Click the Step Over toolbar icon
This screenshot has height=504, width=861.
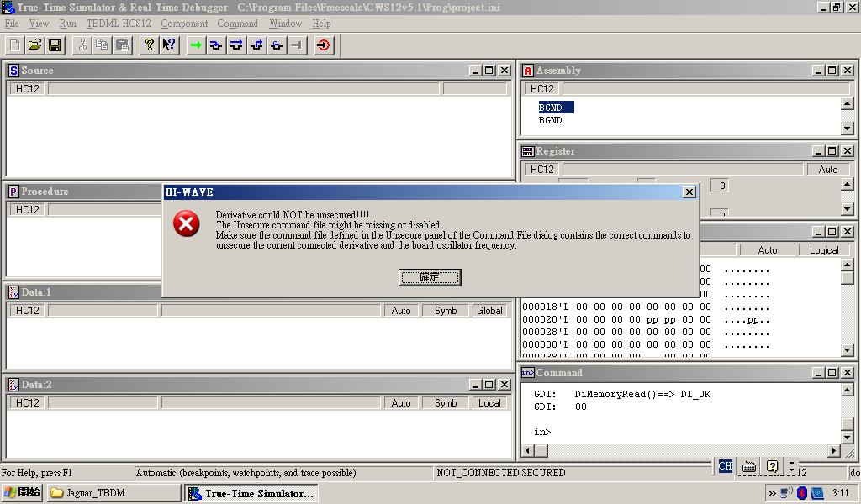[x=236, y=45]
